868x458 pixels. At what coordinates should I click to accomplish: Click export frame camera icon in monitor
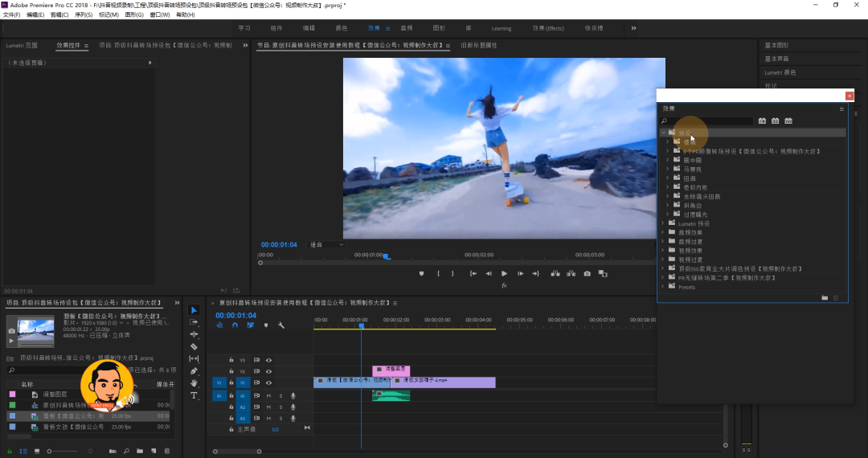coord(587,274)
